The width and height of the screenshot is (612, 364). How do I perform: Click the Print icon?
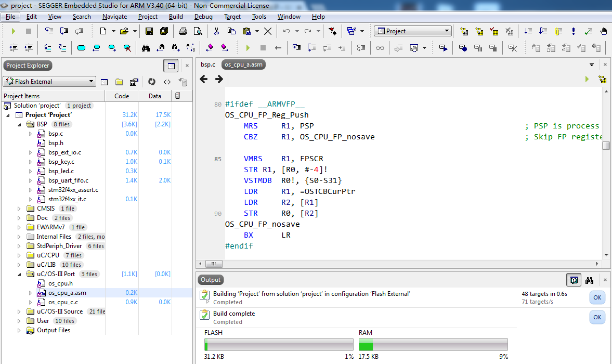[183, 31]
